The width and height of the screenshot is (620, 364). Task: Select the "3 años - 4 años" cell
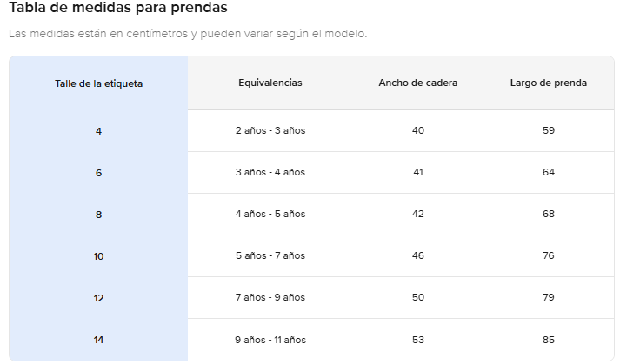(x=270, y=172)
